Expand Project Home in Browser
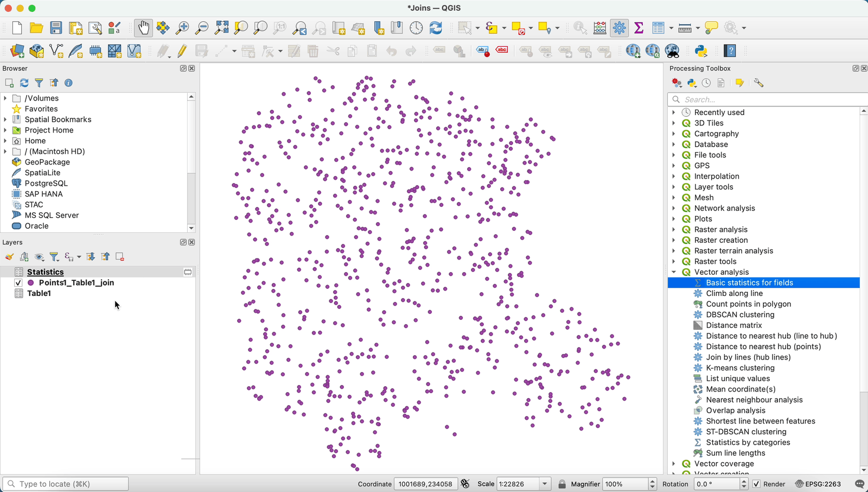The image size is (868, 492). (5, 130)
